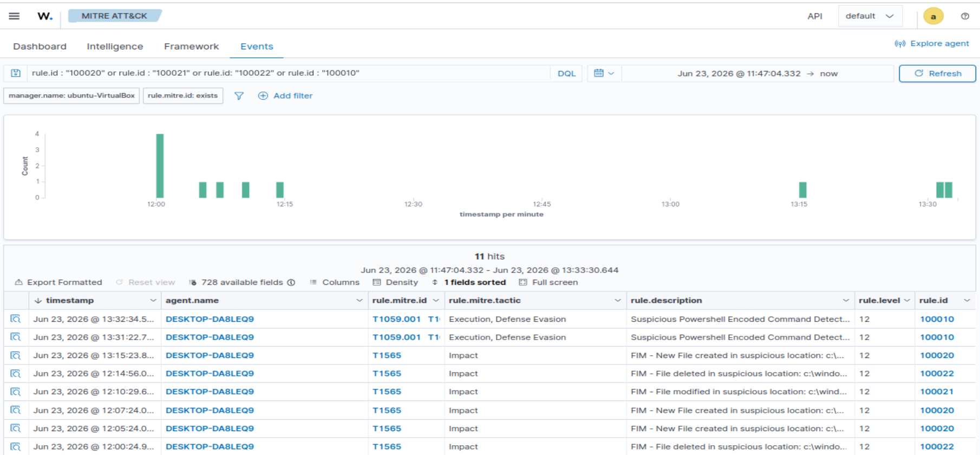Click the filter funnel icon
Image resolution: width=980 pixels, height=455 pixels.
[239, 96]
